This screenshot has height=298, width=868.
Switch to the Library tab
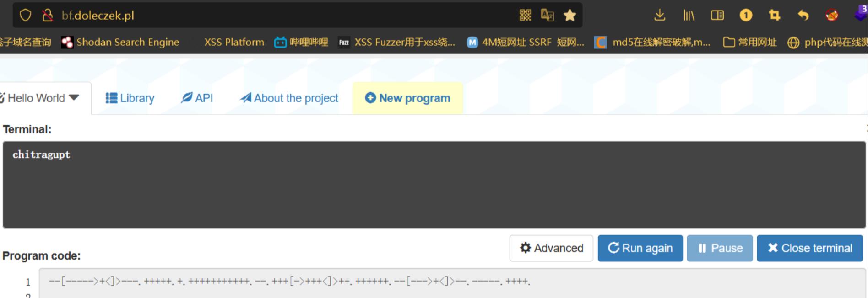(130, 98)
